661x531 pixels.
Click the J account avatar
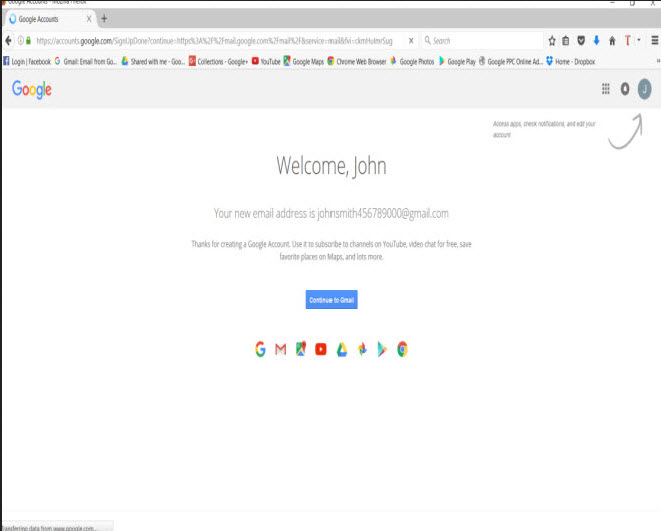pyautogui.click(x=645, y=89)
